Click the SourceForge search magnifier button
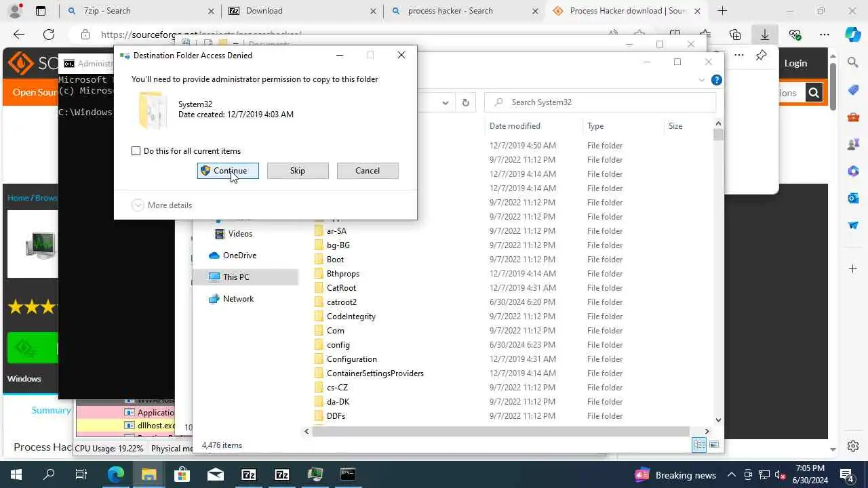Screen dimensions: 868x488 coord(814,93)
